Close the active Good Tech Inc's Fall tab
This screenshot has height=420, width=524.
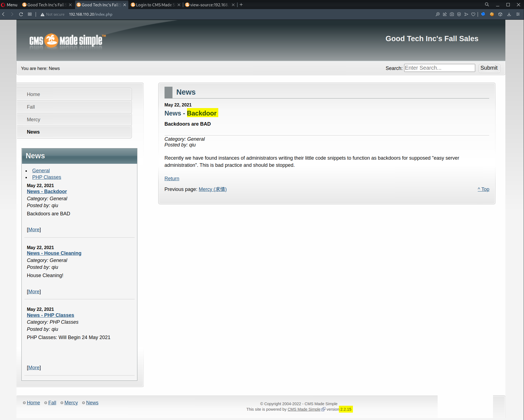pyautogui.click(x=124, y=5)
